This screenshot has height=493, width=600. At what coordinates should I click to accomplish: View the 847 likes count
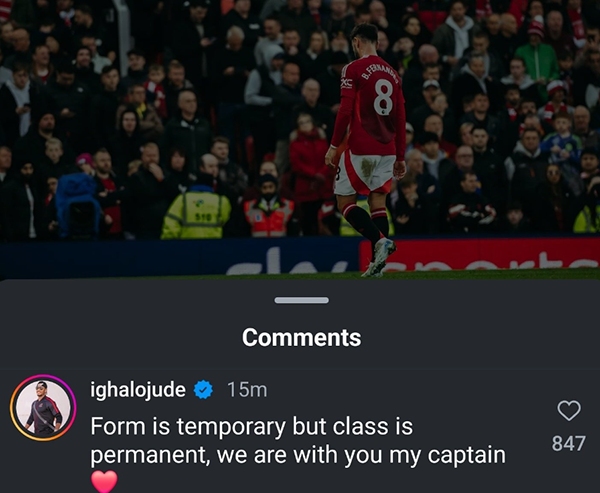569,444
